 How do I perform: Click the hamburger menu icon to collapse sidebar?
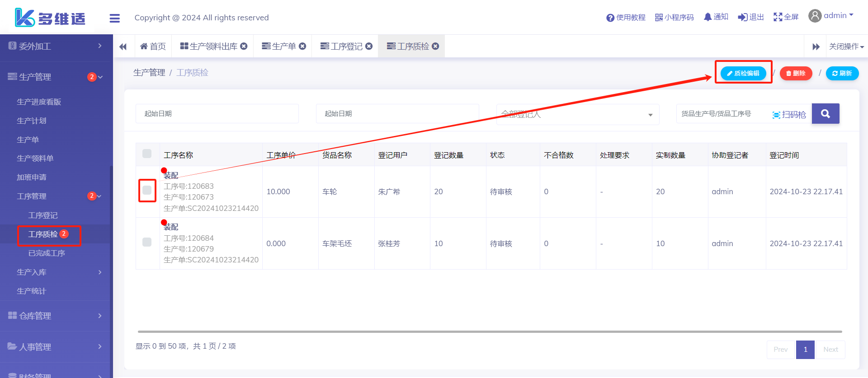pyautogui.click(x=114, y=18)
